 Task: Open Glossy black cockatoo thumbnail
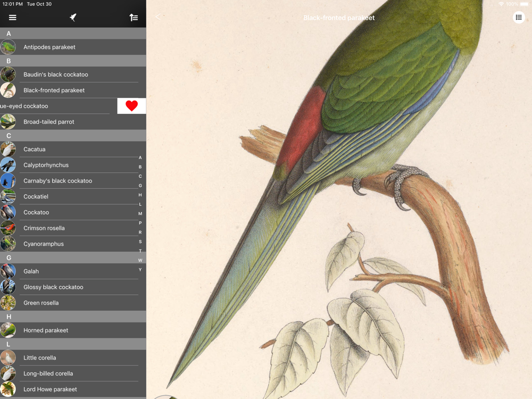(x=8, y=287)
